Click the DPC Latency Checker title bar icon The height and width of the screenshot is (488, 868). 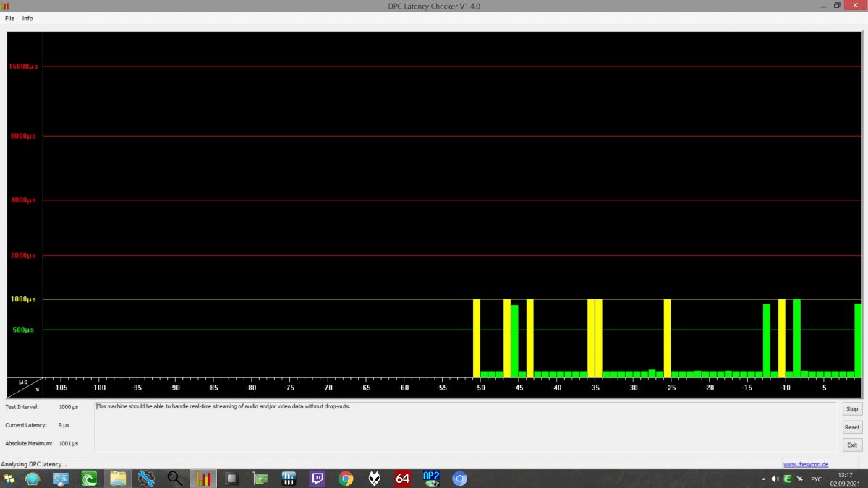point(6,6)
